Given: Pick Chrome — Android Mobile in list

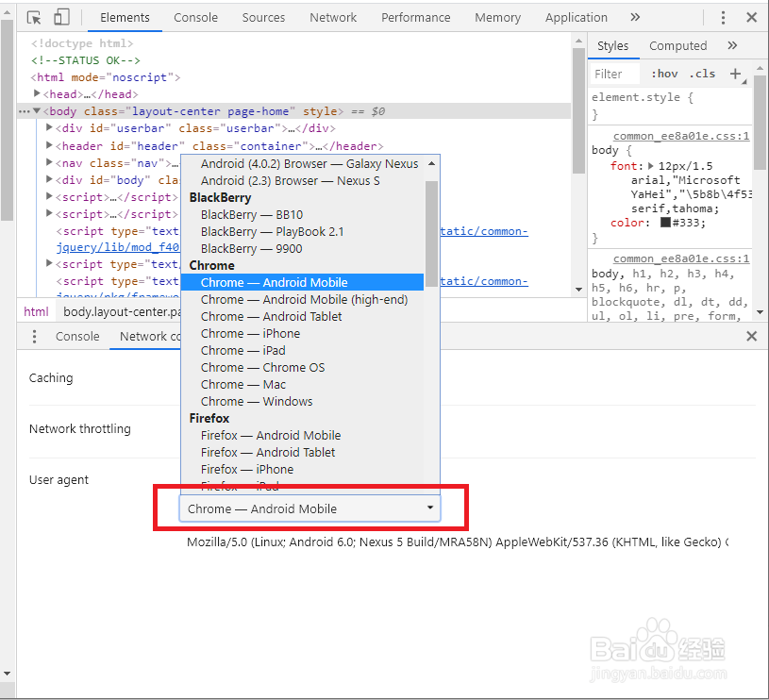Looking at the screenshot, I should pos(303,282).
